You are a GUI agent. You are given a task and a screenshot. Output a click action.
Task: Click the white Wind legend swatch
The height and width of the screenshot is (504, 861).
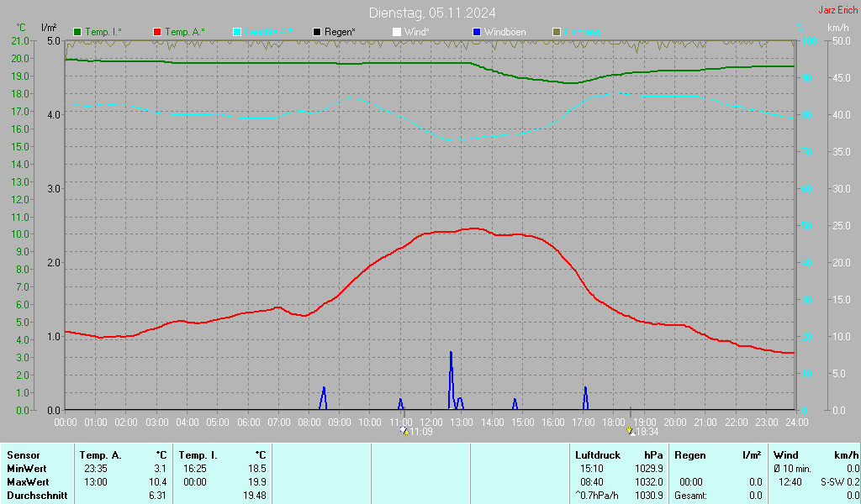pos(397,33)
